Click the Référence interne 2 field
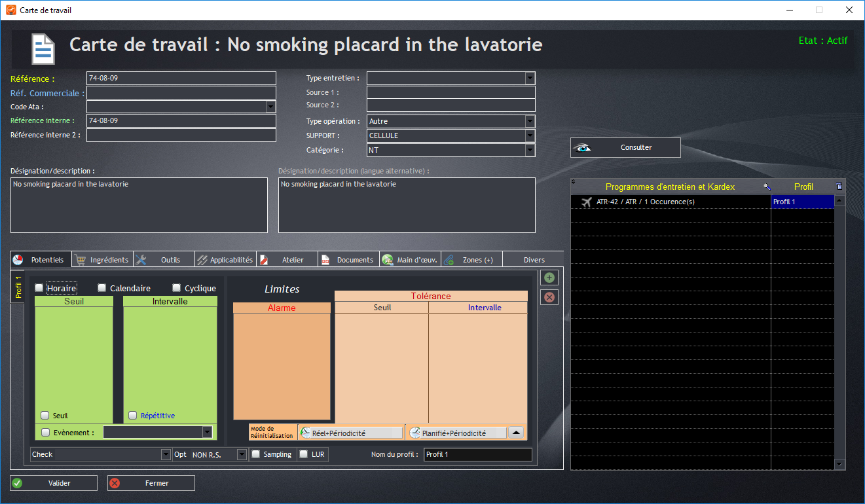Screen dimensions: 865x504 181,135
